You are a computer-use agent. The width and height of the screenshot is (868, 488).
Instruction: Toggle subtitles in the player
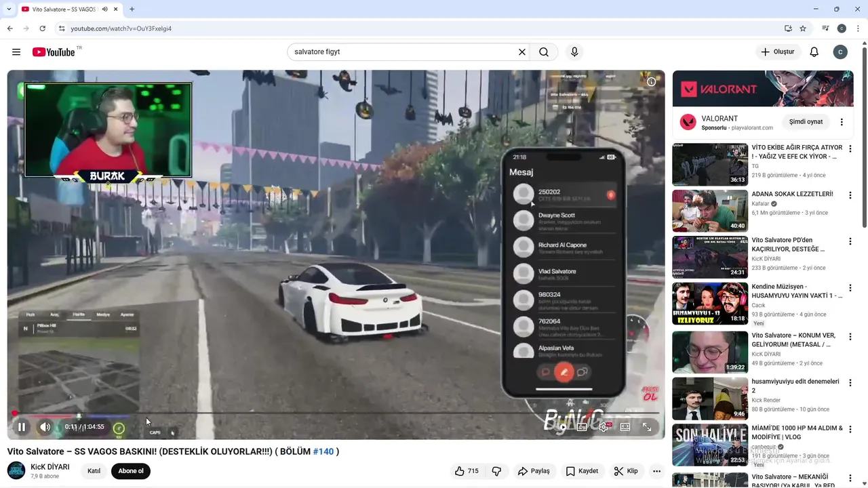pyautogui.click(x=582, y=427)
